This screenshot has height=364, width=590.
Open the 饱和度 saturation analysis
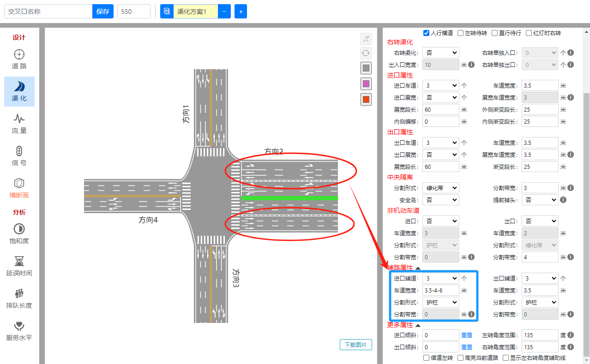[19, 233]
